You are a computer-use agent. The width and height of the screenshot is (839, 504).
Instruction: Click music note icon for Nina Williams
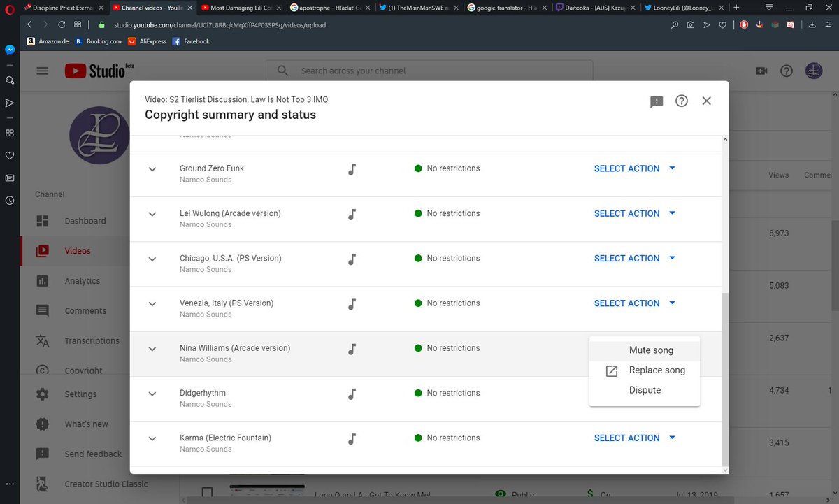point(352,348)
